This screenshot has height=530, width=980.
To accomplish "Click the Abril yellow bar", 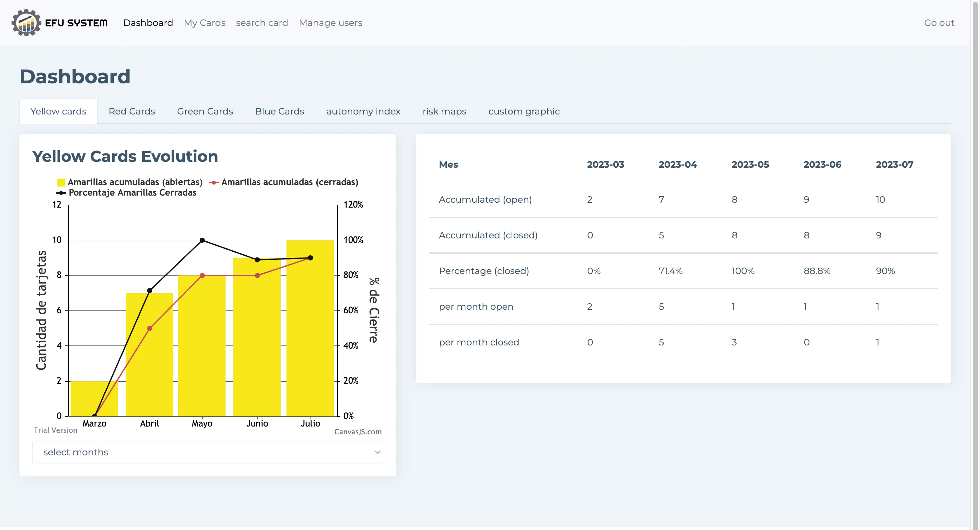I will [x=149, y=354].
